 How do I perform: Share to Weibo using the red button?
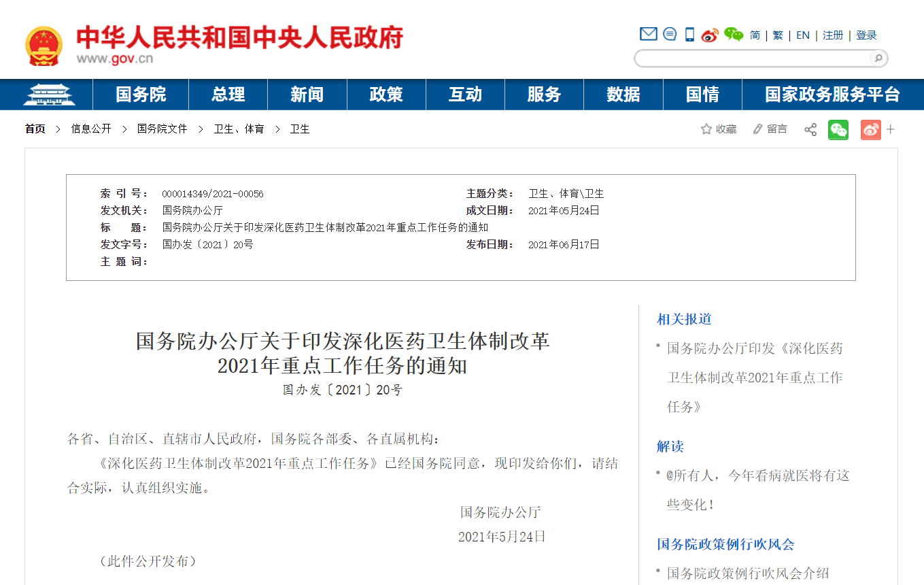pos(870,129)
